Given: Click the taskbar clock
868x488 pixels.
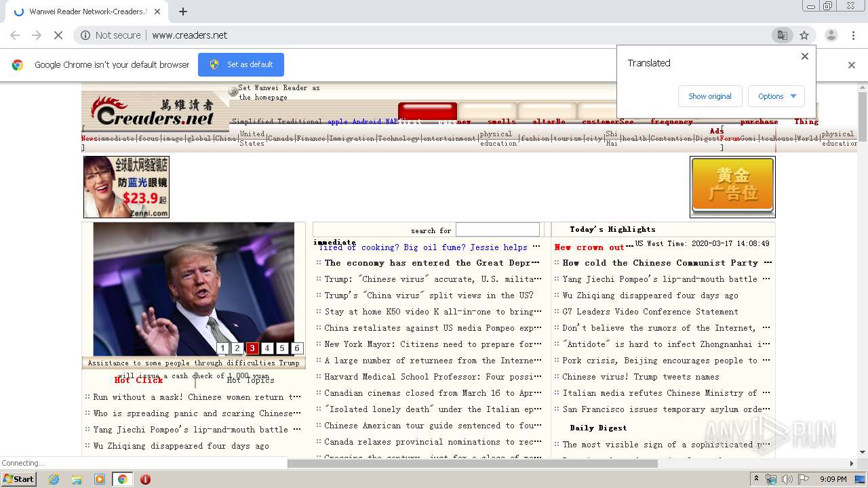Looking at the screenshot, I should pos(833,479).
